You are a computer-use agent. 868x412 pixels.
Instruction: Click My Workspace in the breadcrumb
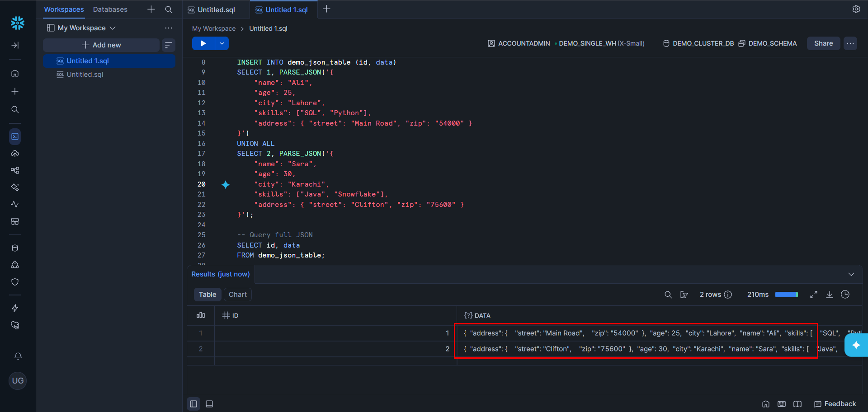(214, 28)
